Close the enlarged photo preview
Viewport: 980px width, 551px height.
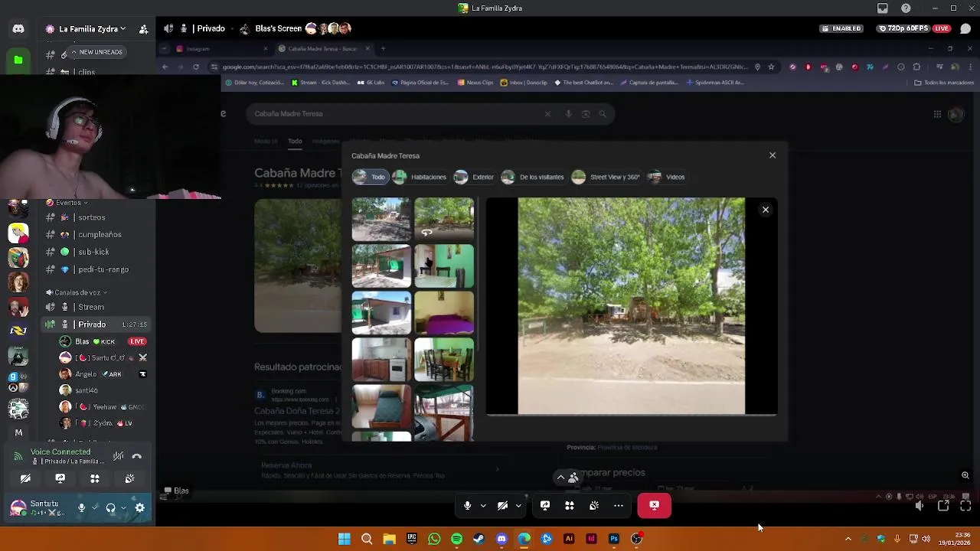(x=766, y=210)
